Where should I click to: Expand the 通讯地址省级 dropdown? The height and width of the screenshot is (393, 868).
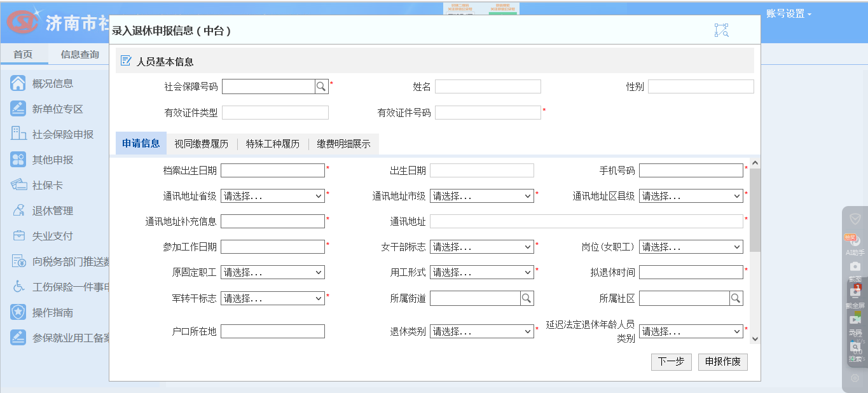point(273,197)
